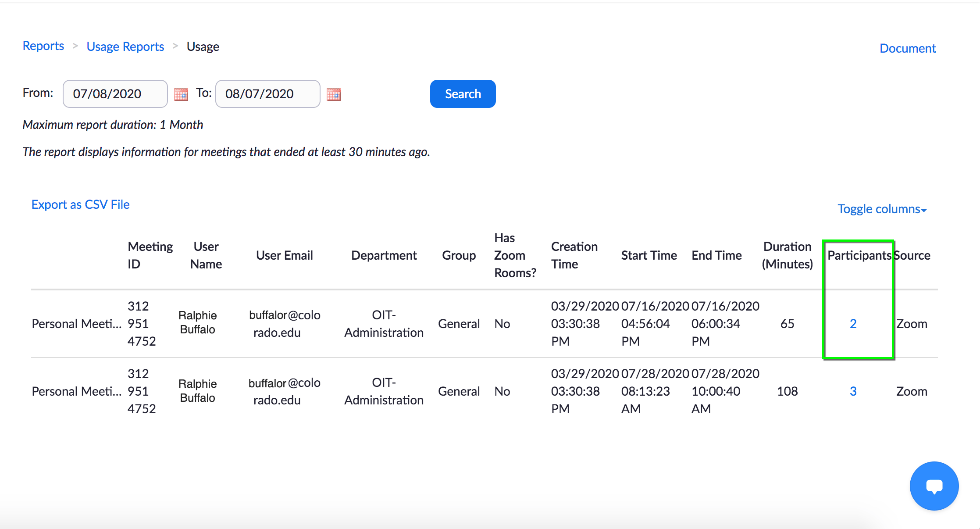
Task: Select second Personal Meeting row topic
Action: point(76,391)
